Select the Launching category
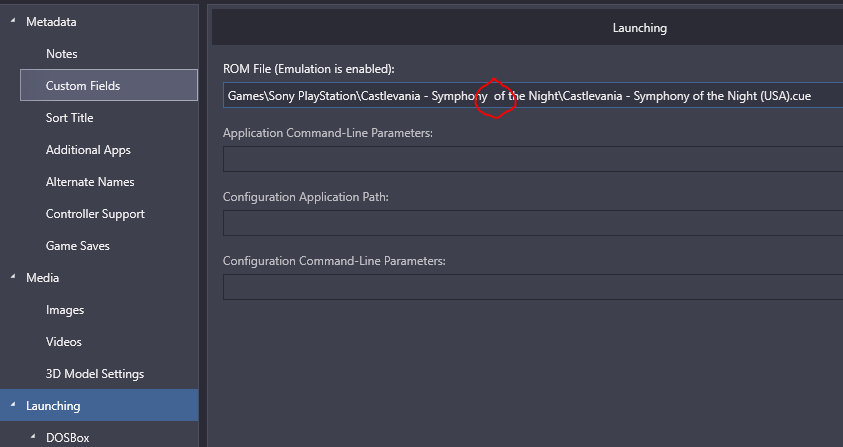 click(99, 406)
